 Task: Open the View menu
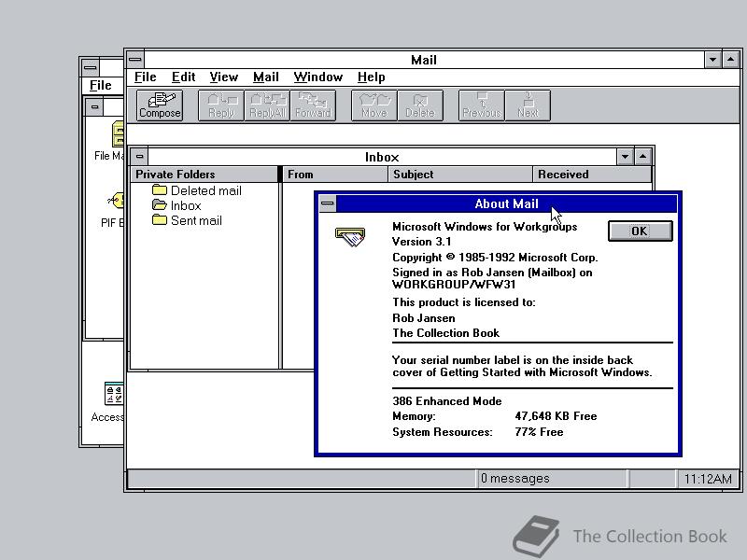[223, 77]
